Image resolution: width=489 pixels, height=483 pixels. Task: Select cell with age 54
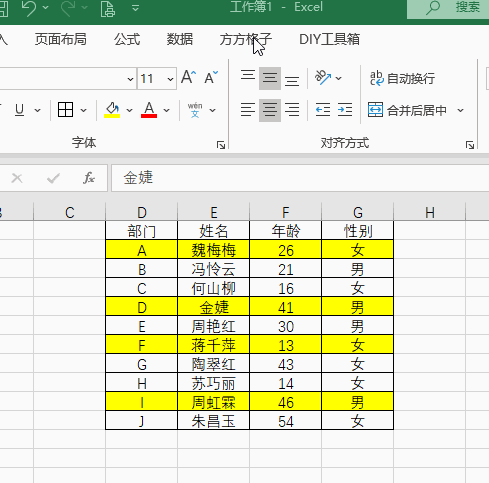coord(286,421)
